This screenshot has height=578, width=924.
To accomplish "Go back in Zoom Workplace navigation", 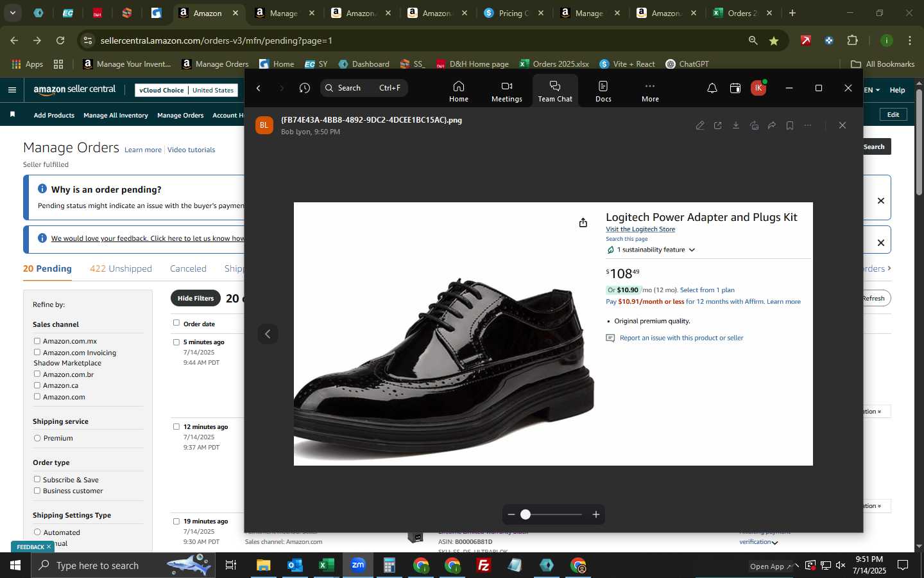I will tap(259, 88).
